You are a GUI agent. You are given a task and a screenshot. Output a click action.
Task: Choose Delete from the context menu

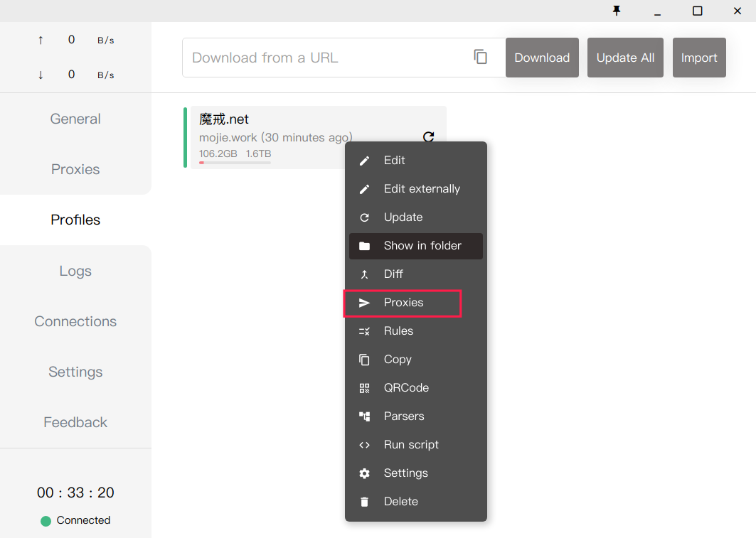tap(415, 501)
